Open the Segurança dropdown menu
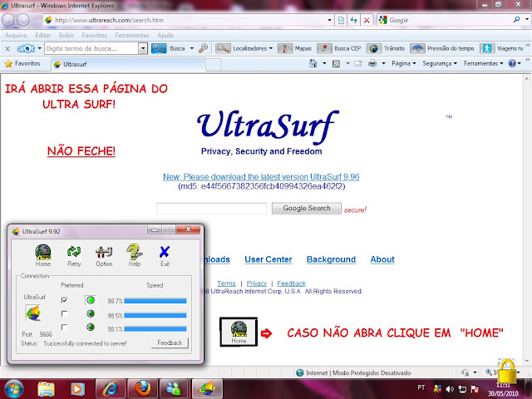 coord(440,63)
